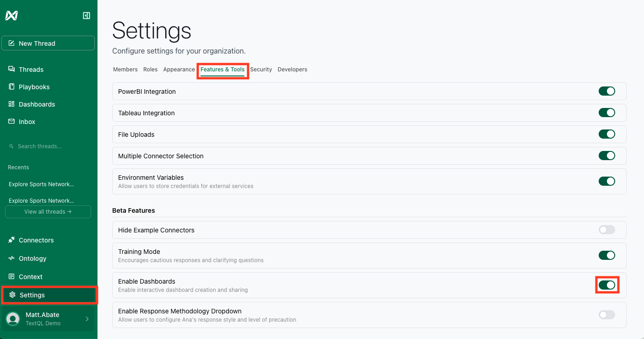This screenshot has height=339, width=644.
Task: Turn off the Enable Dashboards toggle
Action: (607, 285)
